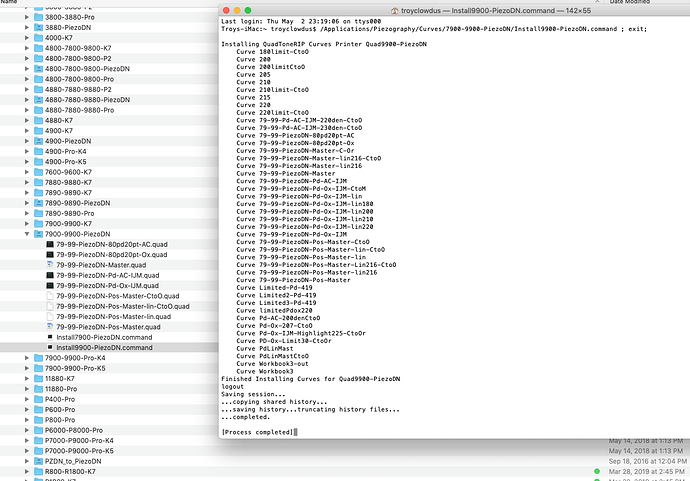The height and width of the screenshot is (481, 690).
Task: Minimize the Terminal window
Action: [237, 10]
